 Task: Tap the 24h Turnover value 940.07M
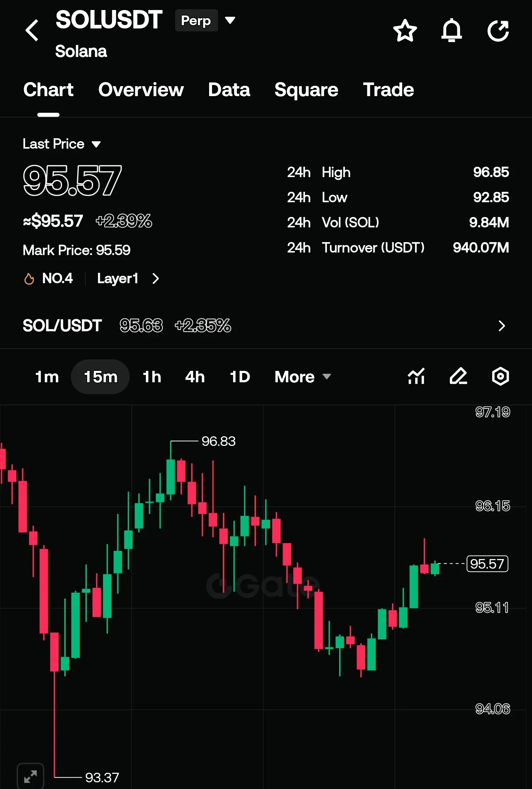coord(481,247)
